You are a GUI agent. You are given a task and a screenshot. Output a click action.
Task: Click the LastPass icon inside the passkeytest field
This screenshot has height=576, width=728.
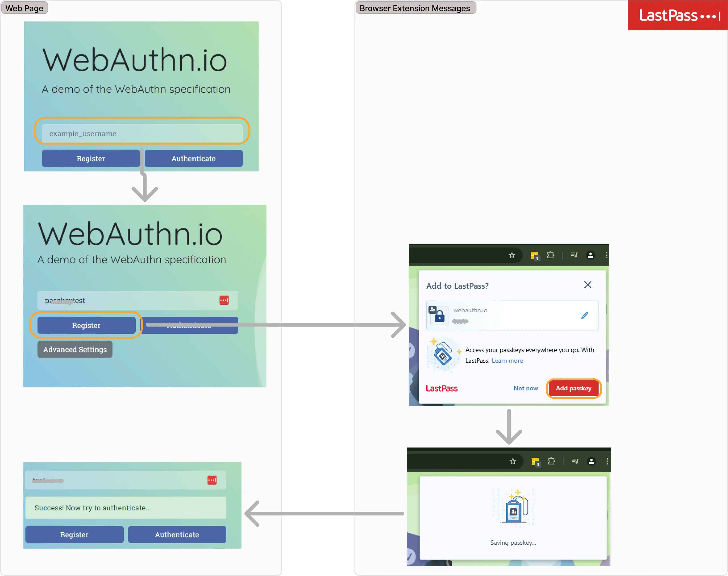point(224,300)
